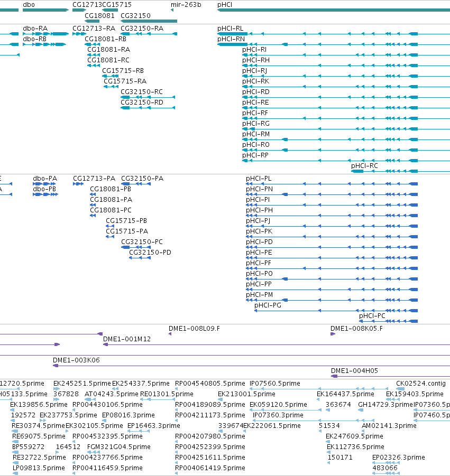Click the IP07560.5prime EST label
The image size is (450, 476).
pyautogui.click(x=274, y=384)
